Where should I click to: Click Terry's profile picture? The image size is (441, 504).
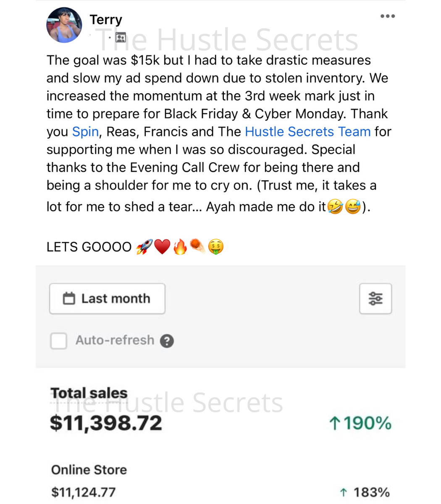pos(64,25)
